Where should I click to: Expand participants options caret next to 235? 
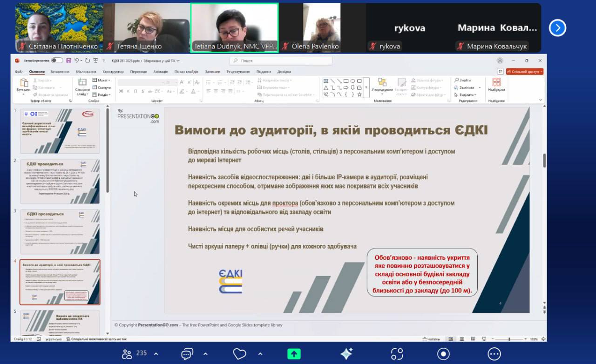(x=156, y=354)
